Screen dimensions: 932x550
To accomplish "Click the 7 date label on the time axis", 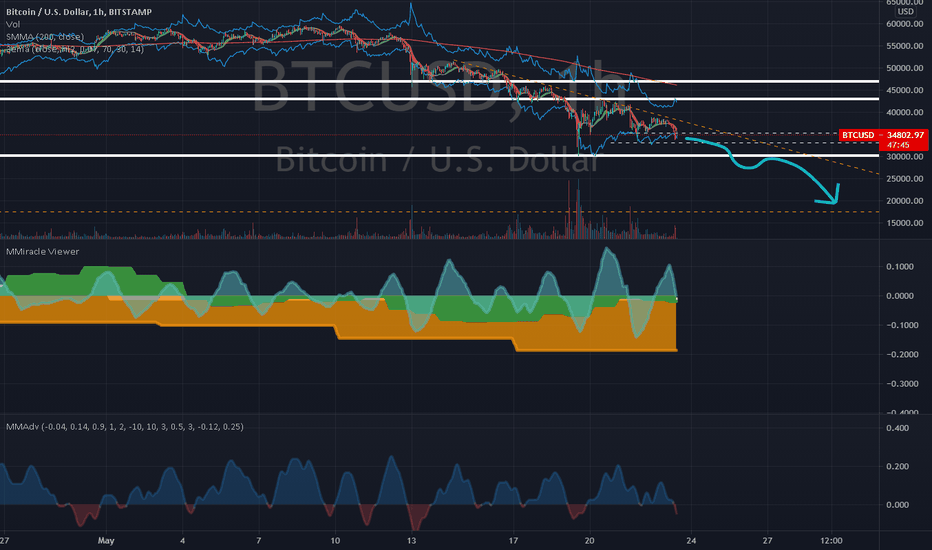I will pyautogui.click(x=259, y=540).
